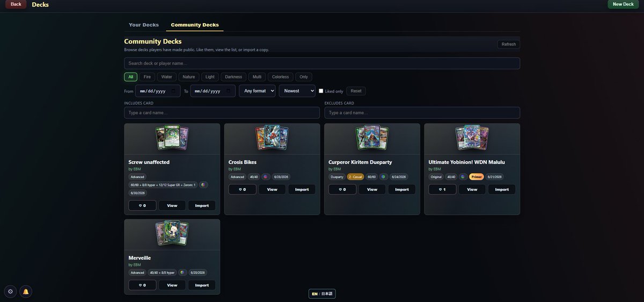Filter decks by Water
This screenshot has height=302, width=644.
tap(167, 77)
